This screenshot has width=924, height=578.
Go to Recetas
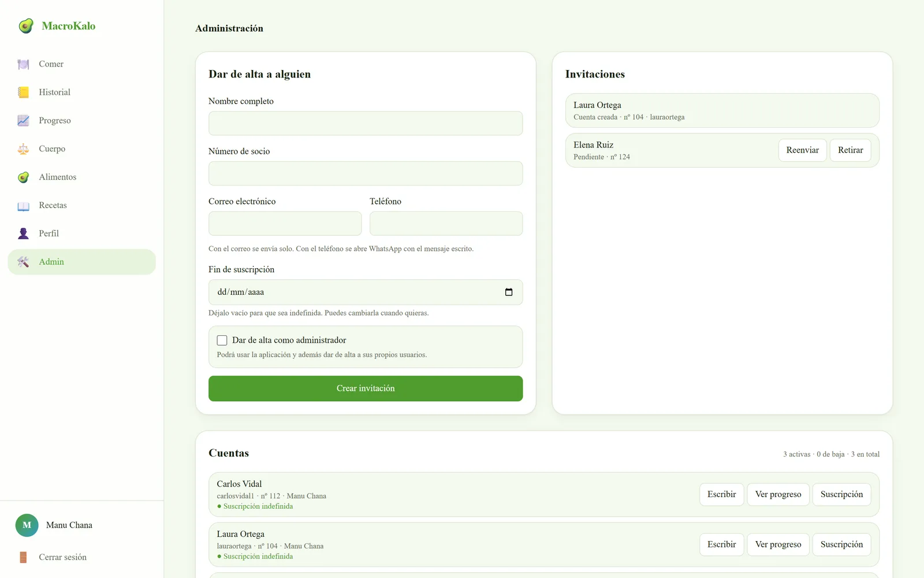tap(81, 206)
